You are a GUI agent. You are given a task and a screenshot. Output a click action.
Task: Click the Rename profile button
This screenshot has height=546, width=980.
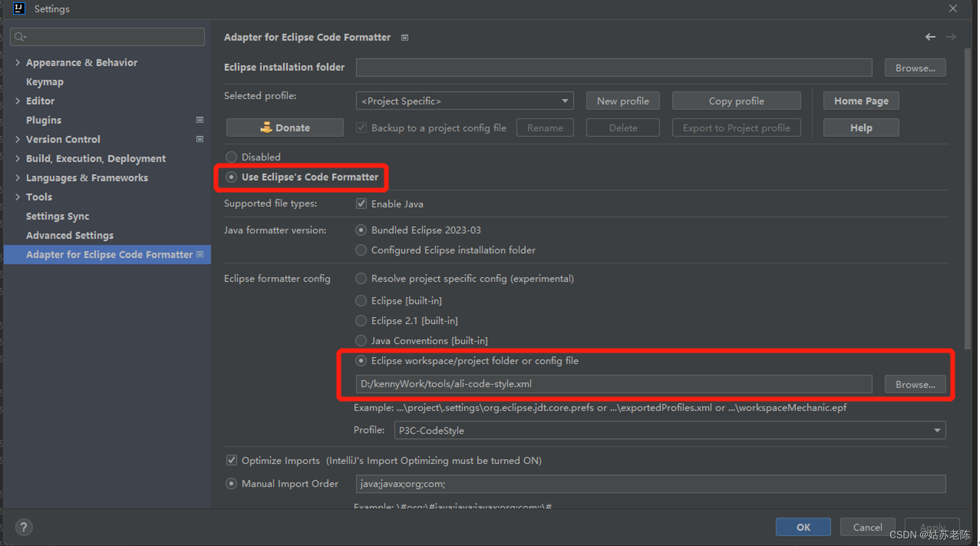click(x=545, y=127)
